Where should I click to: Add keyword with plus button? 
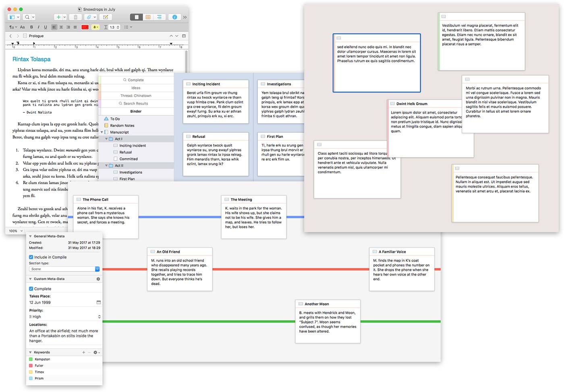point(84,353)
